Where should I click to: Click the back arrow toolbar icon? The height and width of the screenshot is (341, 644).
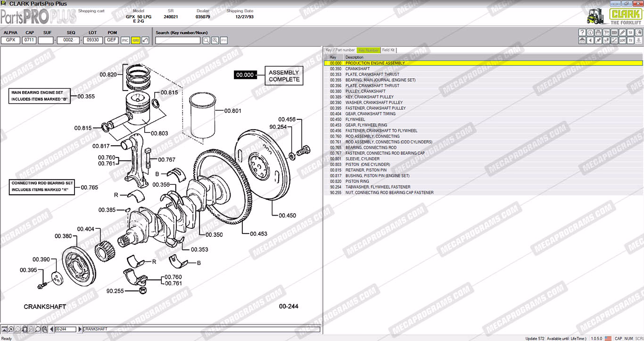[x=590, y=41]
